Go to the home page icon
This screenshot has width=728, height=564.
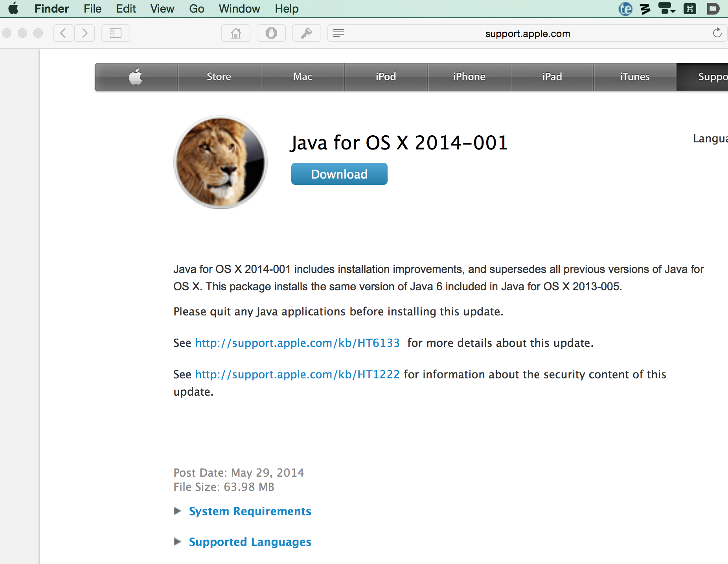point(235,33)
